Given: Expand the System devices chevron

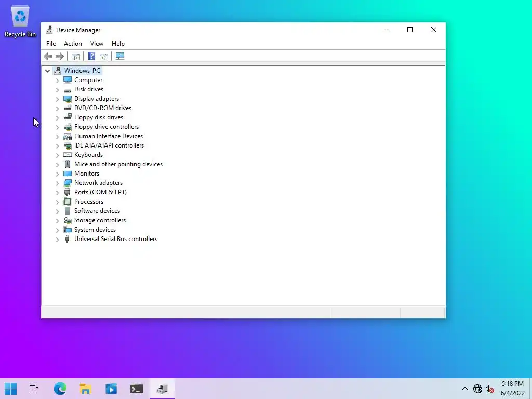Looking at the screenshot, I should click(x=57, y=230).
